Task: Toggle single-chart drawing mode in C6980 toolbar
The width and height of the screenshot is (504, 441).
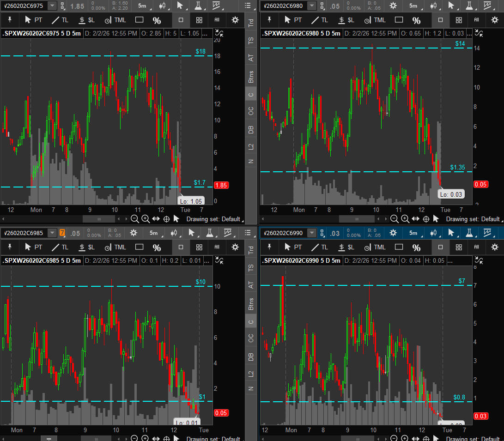Action: tap(440, 20)
